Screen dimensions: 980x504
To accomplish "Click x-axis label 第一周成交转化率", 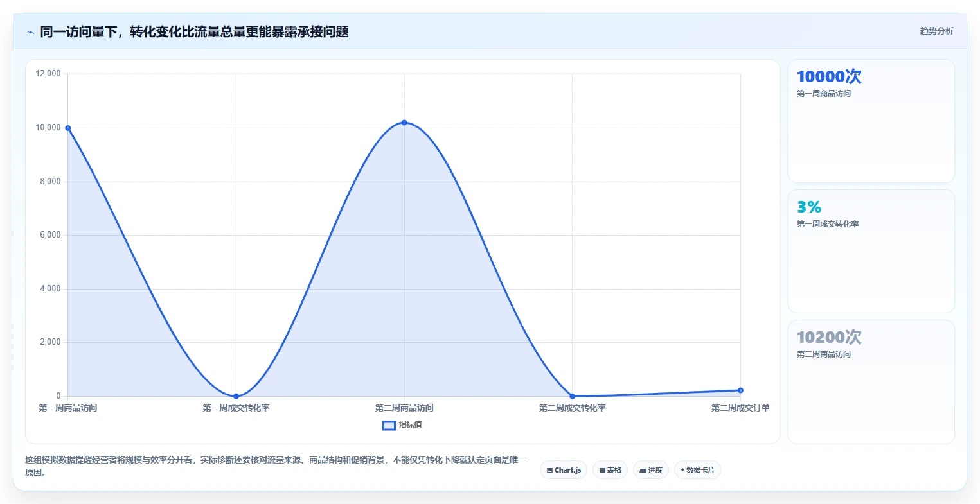I will click(236, 408).
